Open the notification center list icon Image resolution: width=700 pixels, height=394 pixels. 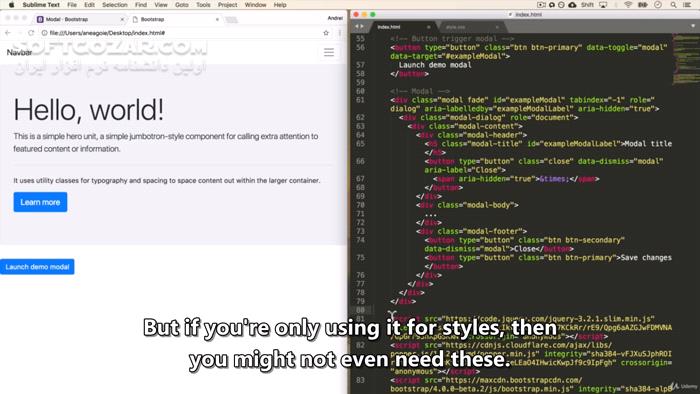point(688,5)
